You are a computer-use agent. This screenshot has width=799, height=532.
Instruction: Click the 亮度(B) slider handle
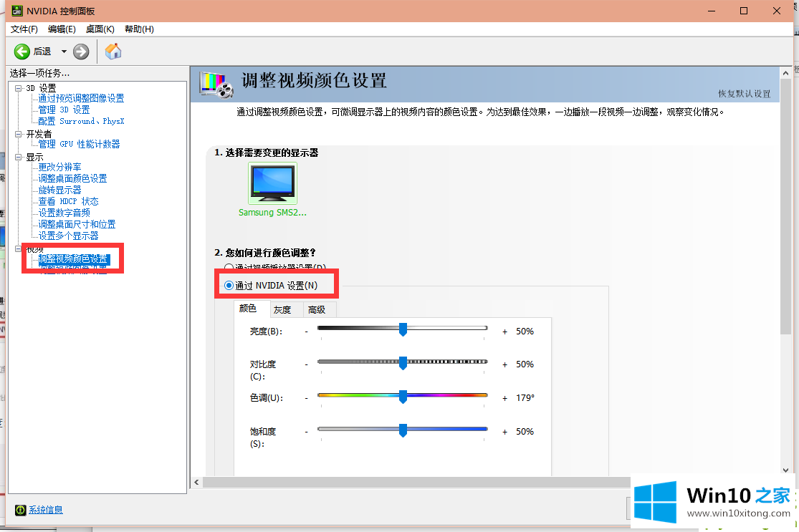pyautogui.click(x=403, y=329)
